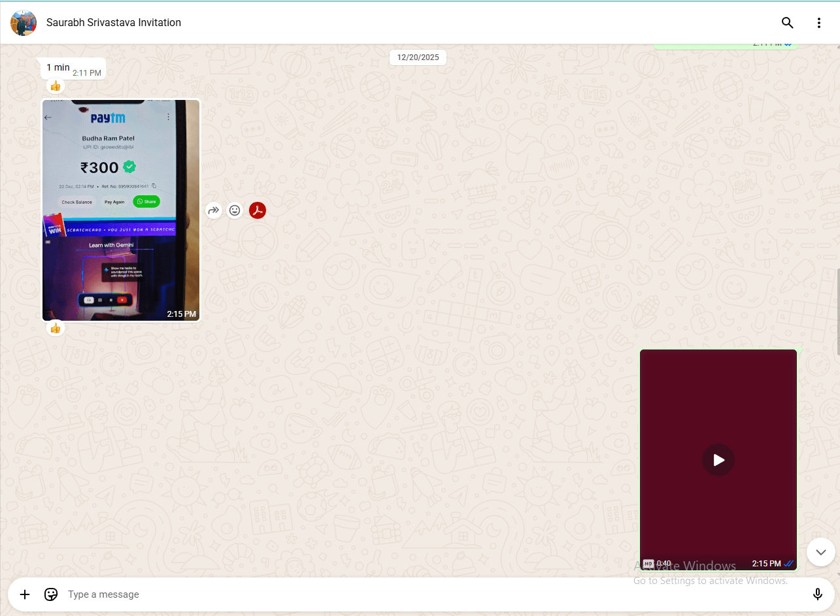Open search in this chat
The height and width of the screenshot is (616, 840).
tap(787, 23)
